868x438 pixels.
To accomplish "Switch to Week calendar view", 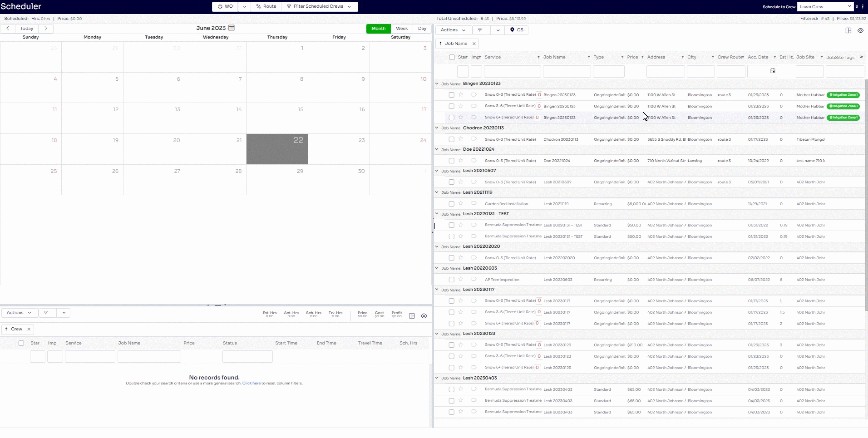I will coord(402,29).
